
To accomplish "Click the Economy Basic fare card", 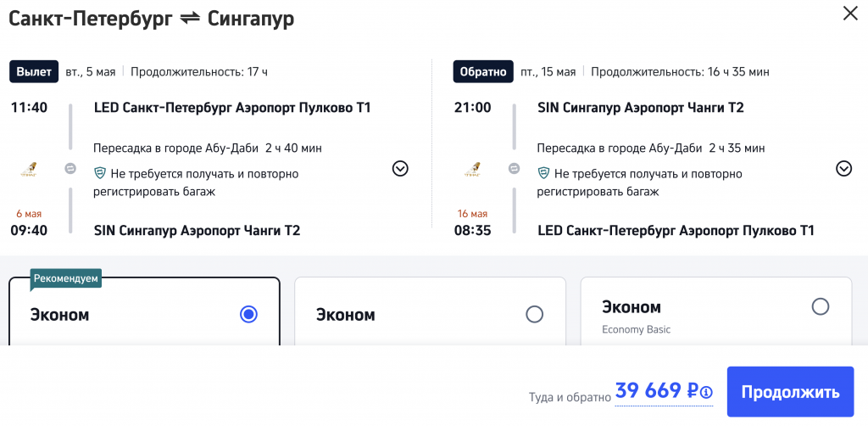I will pyautogui.click(x=715, y=316).
